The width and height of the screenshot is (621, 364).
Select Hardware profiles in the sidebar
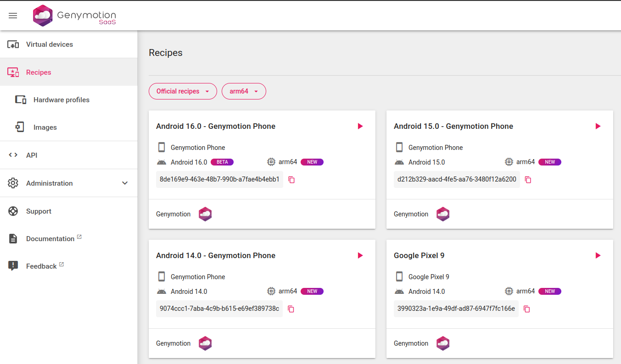(61, 100)
